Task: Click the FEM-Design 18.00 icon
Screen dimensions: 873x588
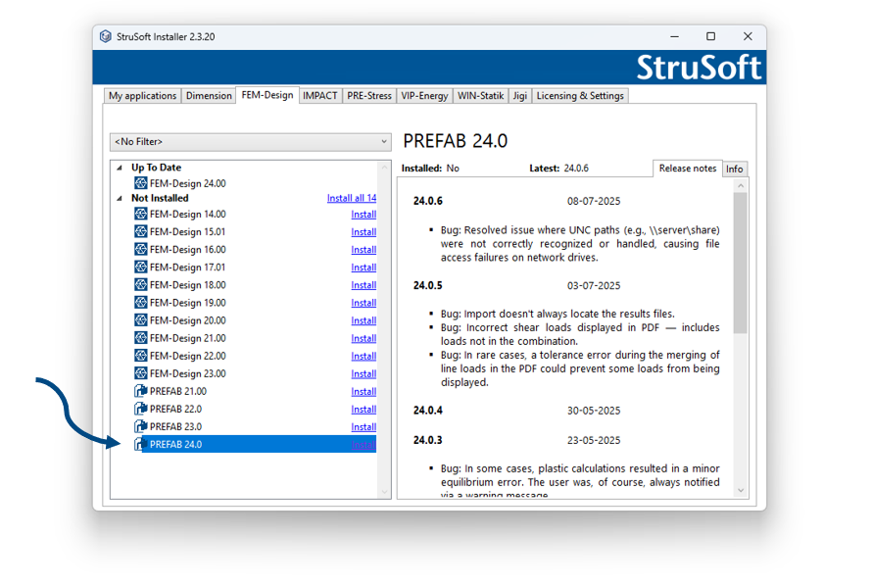Action: (141, 284)
